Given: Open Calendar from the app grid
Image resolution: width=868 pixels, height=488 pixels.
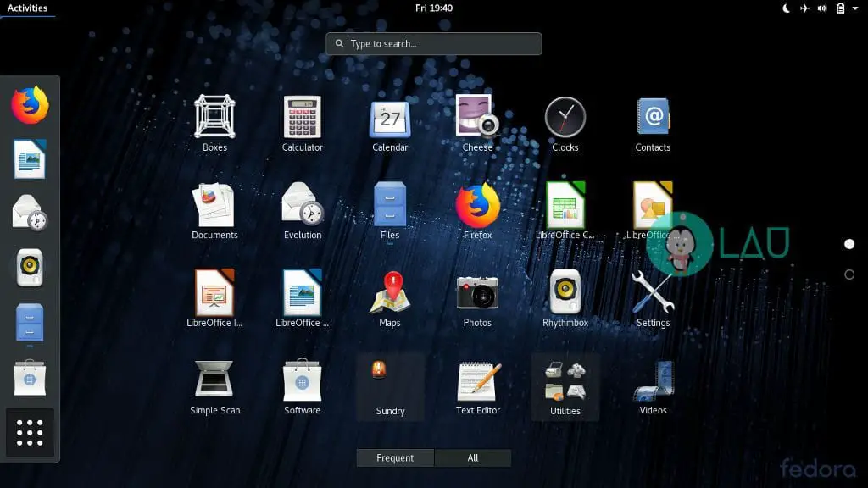Looking at the screenshot, I should tap(390, 123).
